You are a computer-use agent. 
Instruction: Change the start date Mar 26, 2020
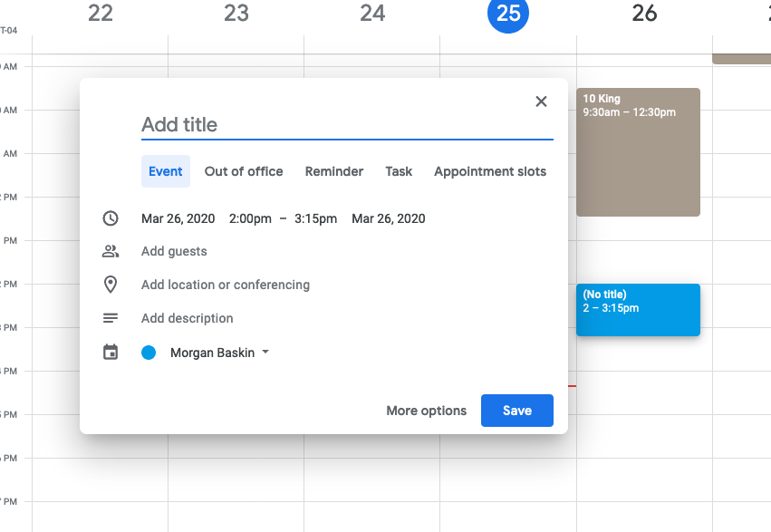(178, 218)
